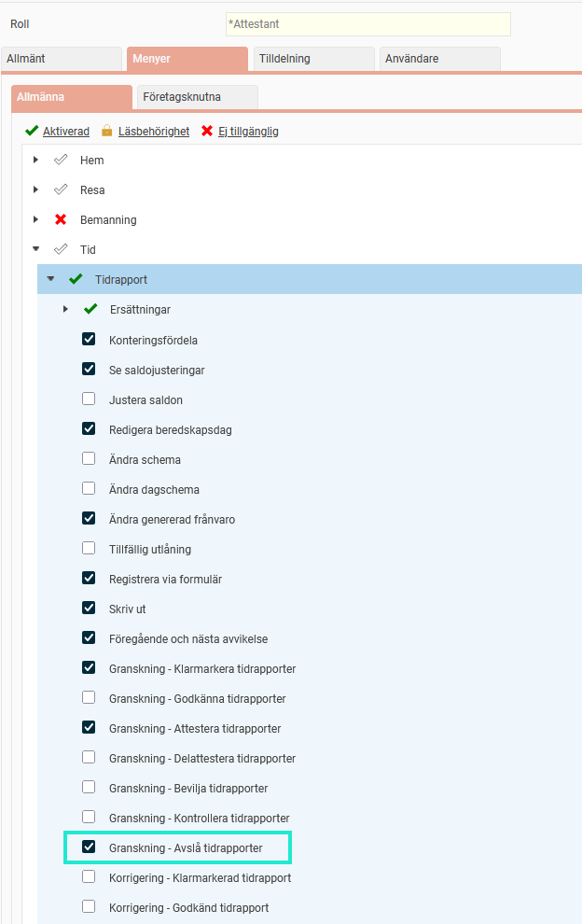Click the Läsbehörighet link
The height and width of the screenshot is (924, 582).
[153, 132]
